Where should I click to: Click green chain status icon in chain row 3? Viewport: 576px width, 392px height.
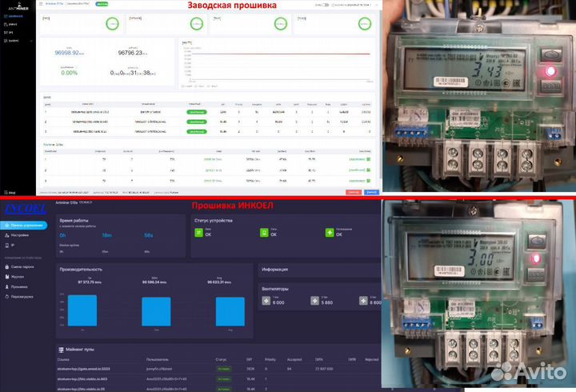tap(369, 181)
